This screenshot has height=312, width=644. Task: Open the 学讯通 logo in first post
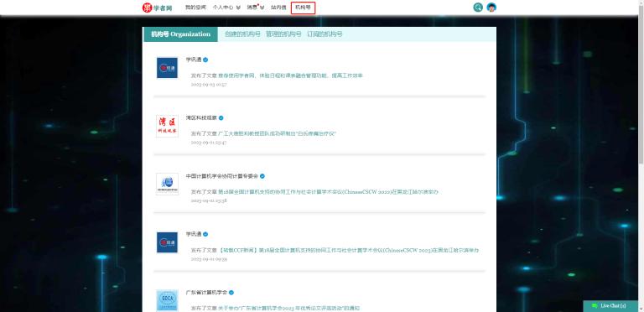[x=167, y=68]
